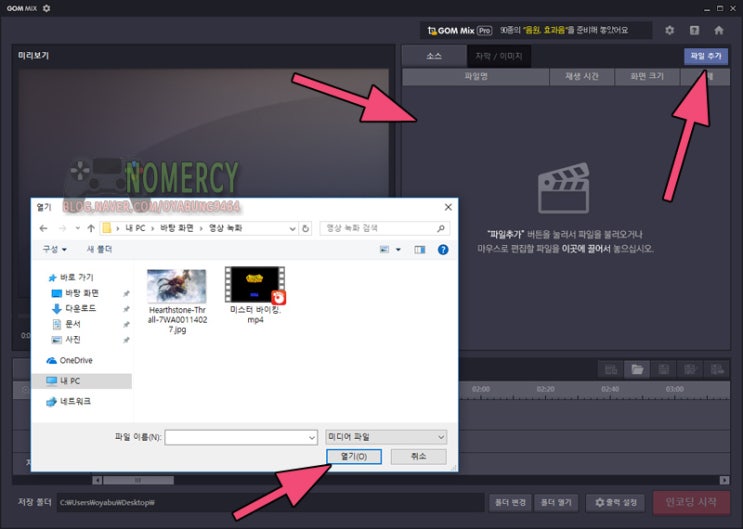743x529 pixels.
Task: Go back in the file dialog
Action: click(44, 228)
